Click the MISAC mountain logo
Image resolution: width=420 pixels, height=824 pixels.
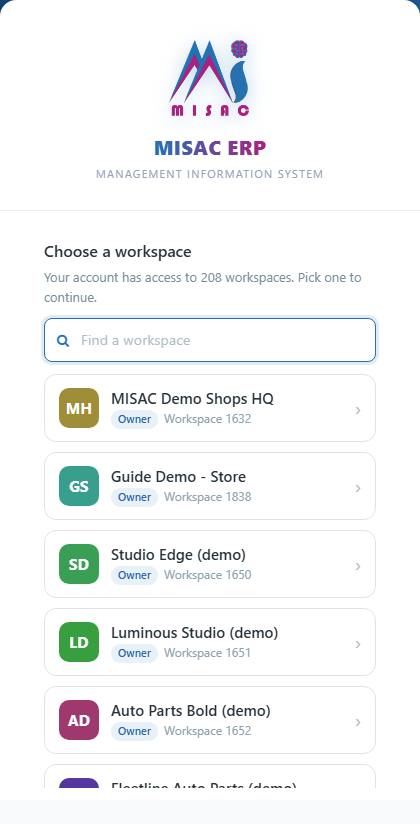(210, 78)
